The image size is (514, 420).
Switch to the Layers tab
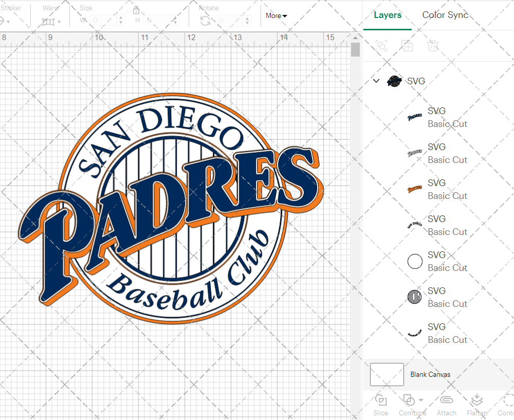tap(388, 15)
